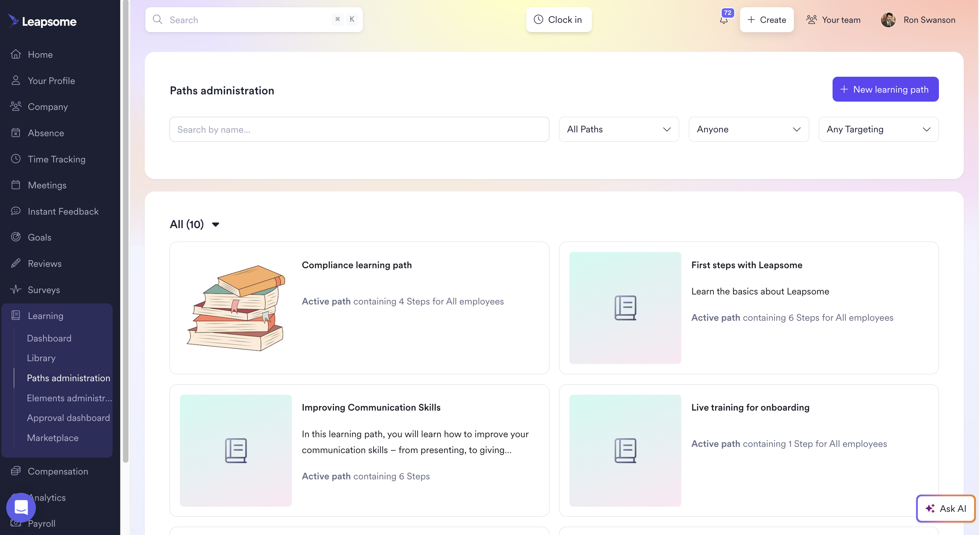Image resolution: width=980 pixels, height=535 pixels.
Task: Click 'Learn the basics about Leapsome' text
Action: tap(760, 291)
